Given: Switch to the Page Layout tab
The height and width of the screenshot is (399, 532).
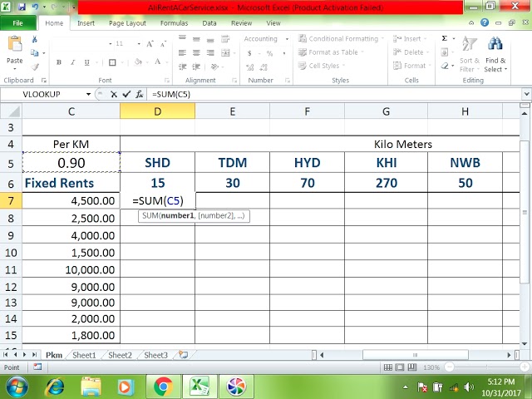Looking at the screenshot, I should [127, 23].
